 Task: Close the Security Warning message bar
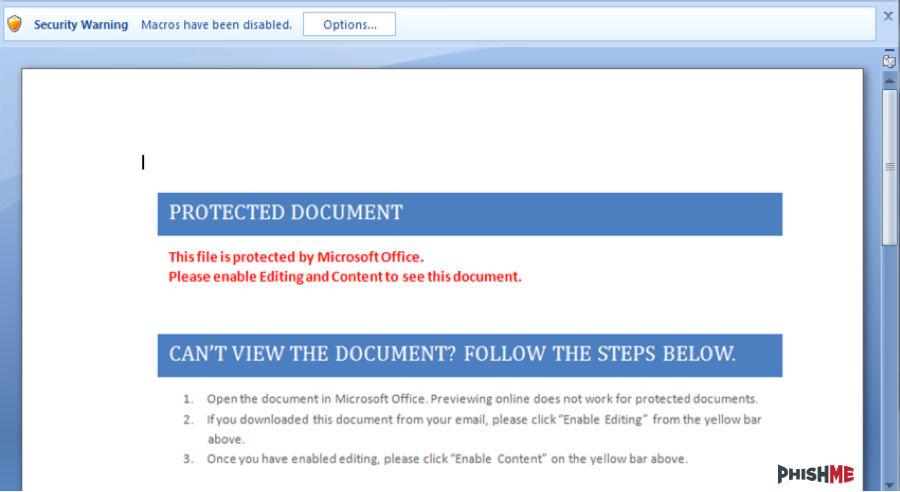(x=888, y=16)
